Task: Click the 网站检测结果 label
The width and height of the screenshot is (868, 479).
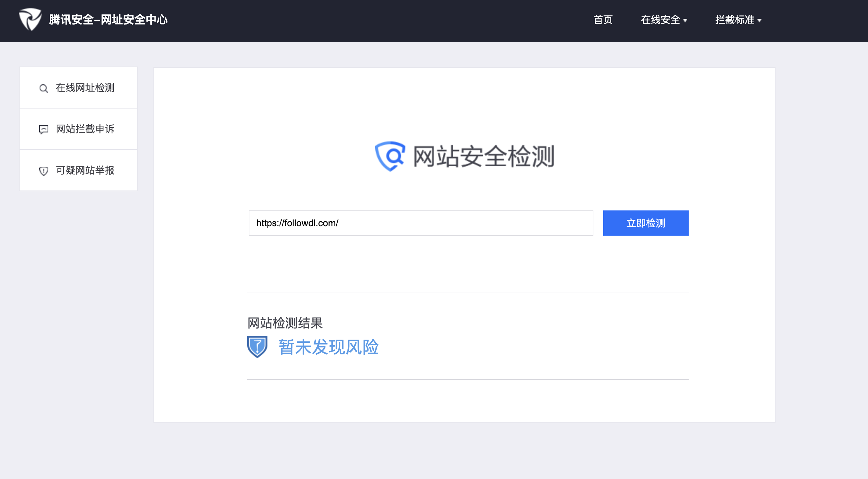Action: pos(285,323)
